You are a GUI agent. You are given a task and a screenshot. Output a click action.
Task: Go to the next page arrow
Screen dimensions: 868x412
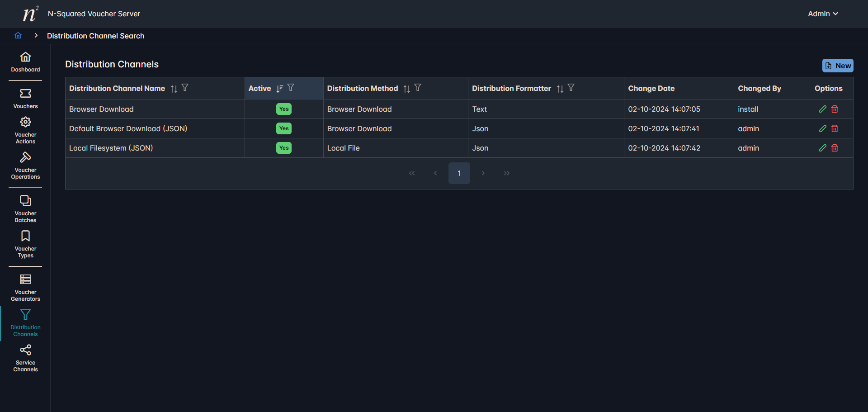pos(483,173)
